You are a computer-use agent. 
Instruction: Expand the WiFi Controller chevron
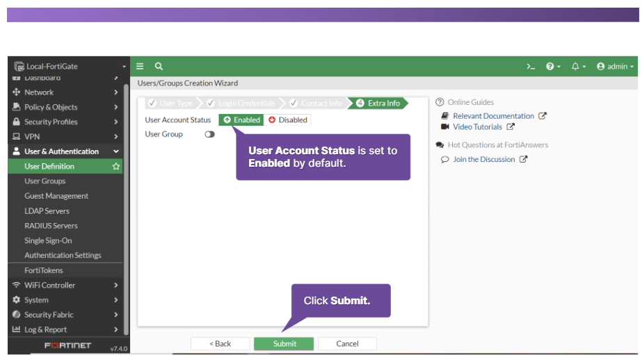pyautogui.click(x=116, y=285)
